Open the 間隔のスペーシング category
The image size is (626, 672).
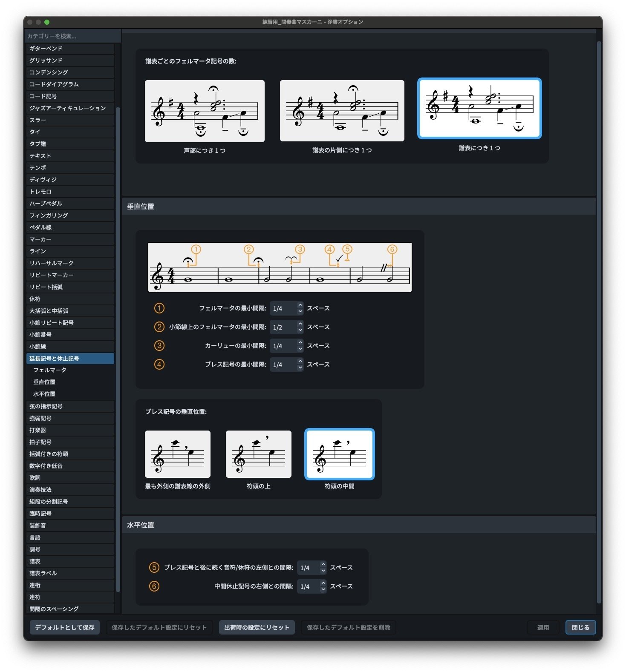tap(70, 609)
